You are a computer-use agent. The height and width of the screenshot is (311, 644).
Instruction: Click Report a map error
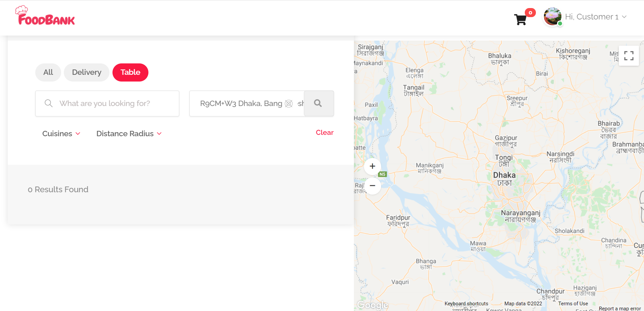620,309
